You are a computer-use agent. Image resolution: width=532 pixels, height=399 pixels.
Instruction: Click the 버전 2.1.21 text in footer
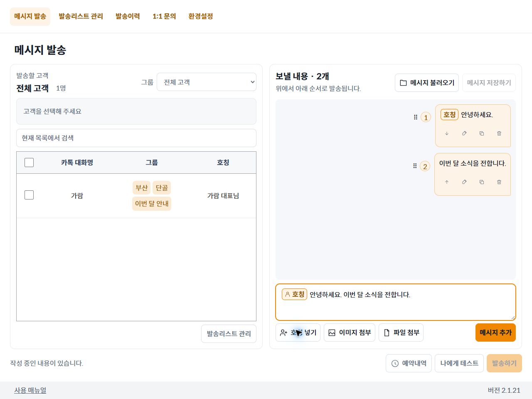click(x=504, y=390)
